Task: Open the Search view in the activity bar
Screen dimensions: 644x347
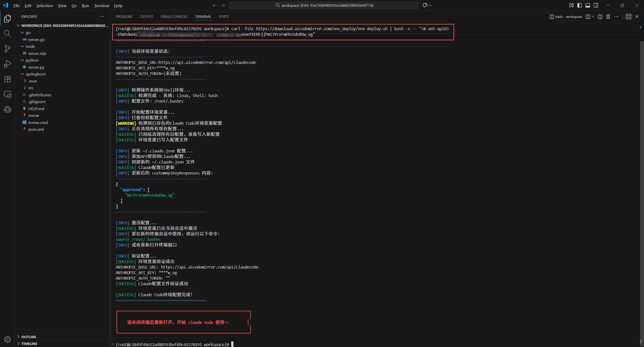Action: click(x=7, y=33)
